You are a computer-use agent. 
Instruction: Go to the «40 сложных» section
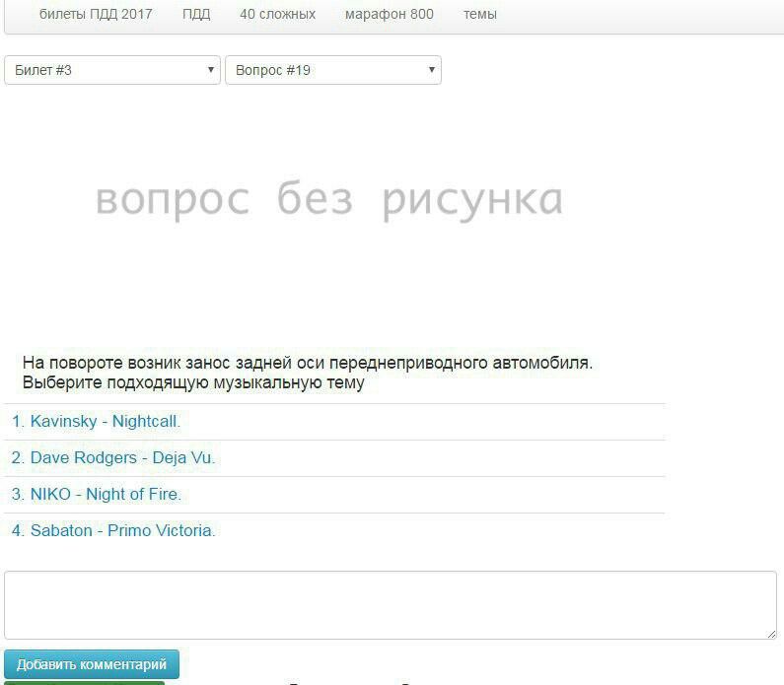click(x=277, y=14)
